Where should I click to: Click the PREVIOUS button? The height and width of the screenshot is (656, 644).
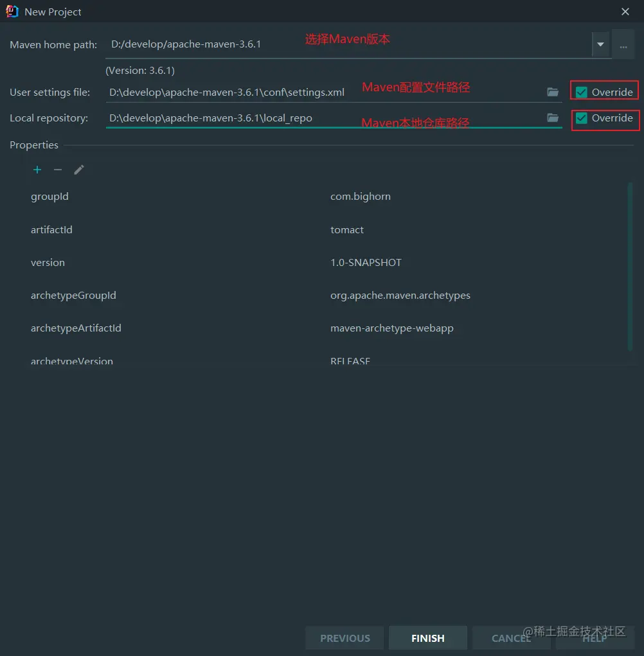tap(344, 638)
